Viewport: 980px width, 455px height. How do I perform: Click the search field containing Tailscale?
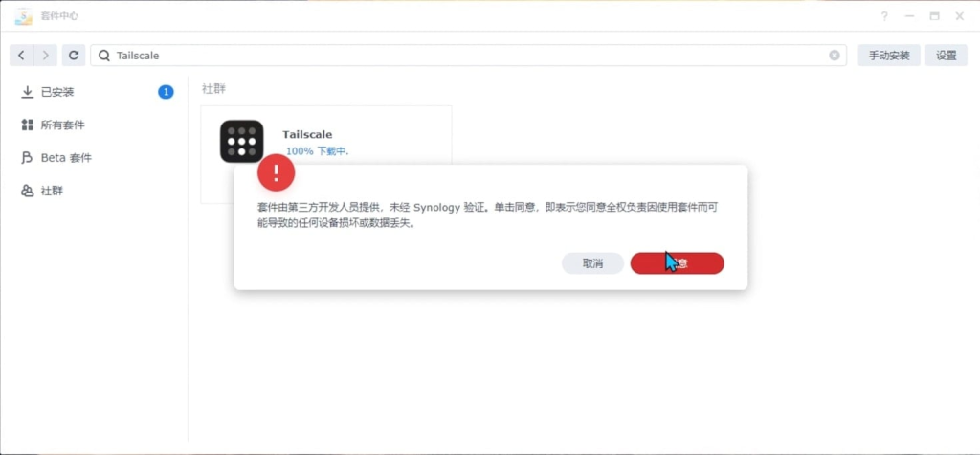click(x=469, y=55)
